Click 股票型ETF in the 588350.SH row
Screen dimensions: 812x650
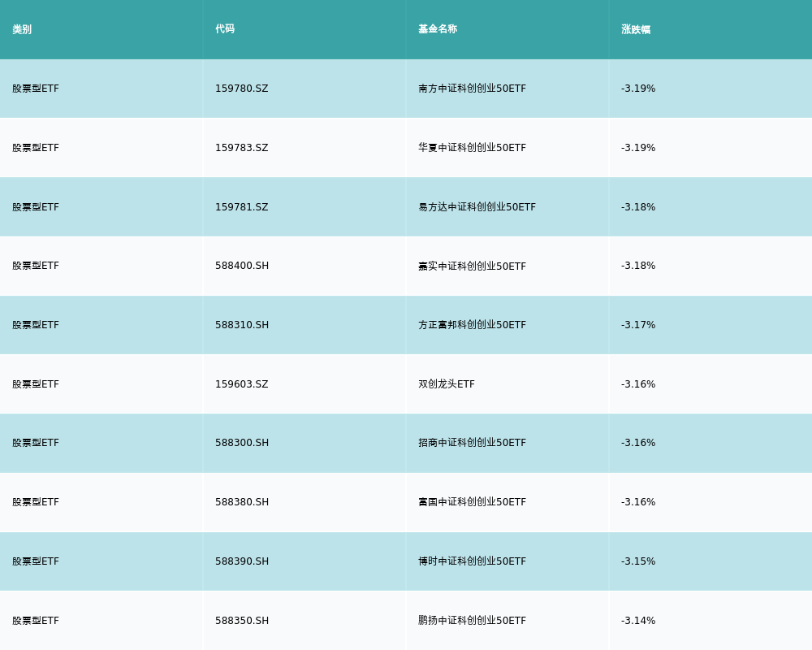[36, 621]
